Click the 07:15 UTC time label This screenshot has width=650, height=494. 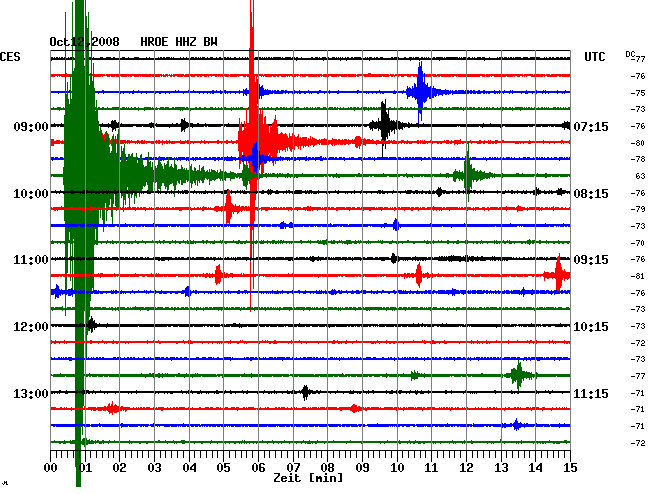(x=591, y=126)
